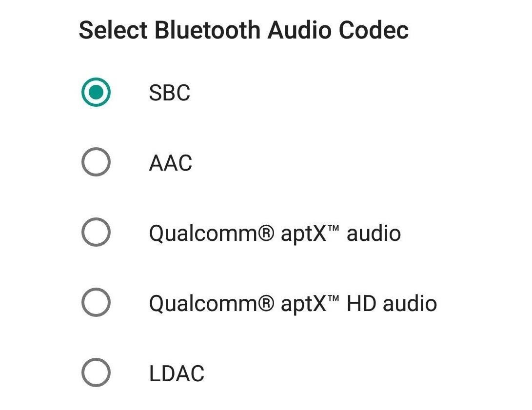Click the teal filled dot of selected codec
The height and width of the screenshot is (410, 532).
pyautogui.click(x=96, y=92)
